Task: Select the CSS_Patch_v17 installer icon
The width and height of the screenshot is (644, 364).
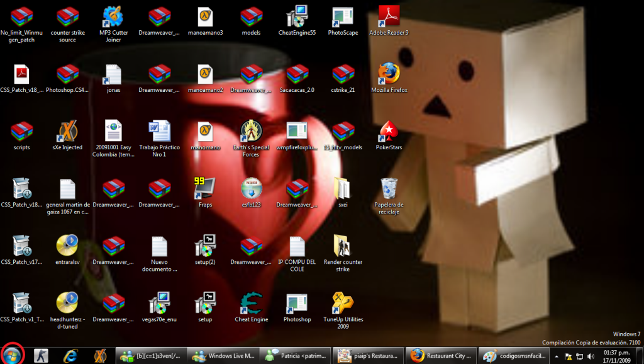Action: point(22,246)
